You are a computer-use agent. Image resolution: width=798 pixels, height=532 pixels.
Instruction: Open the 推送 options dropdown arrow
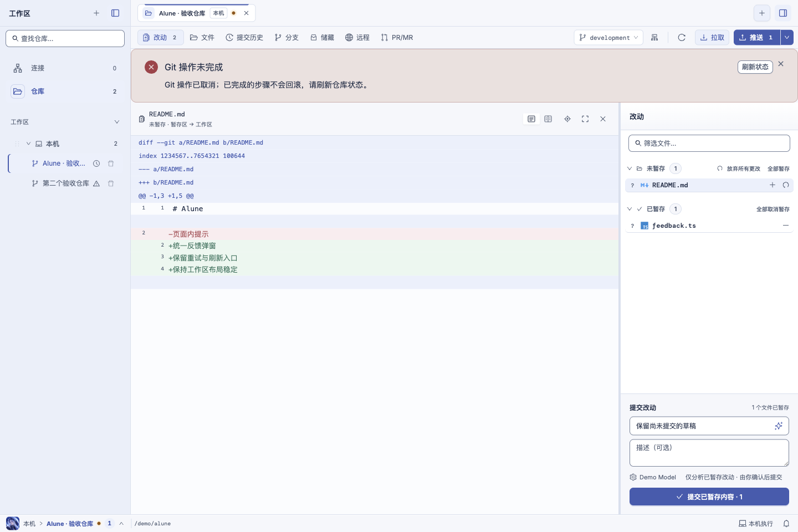(787, 38)
